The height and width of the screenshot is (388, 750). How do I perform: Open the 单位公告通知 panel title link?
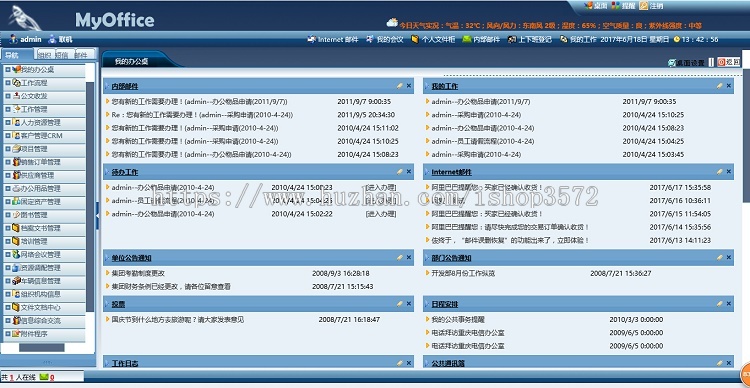pyautogui.click(x=132, y=258)
